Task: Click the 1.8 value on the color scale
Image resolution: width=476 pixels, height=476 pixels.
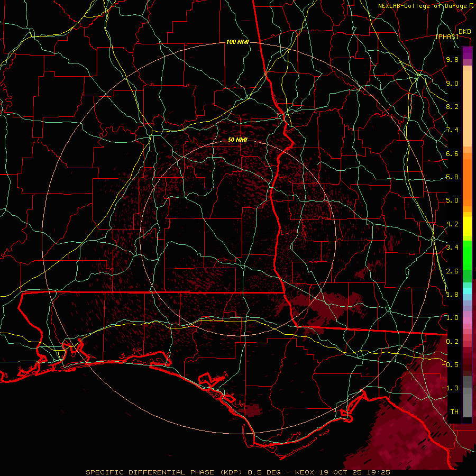Action: coord(452,295)
